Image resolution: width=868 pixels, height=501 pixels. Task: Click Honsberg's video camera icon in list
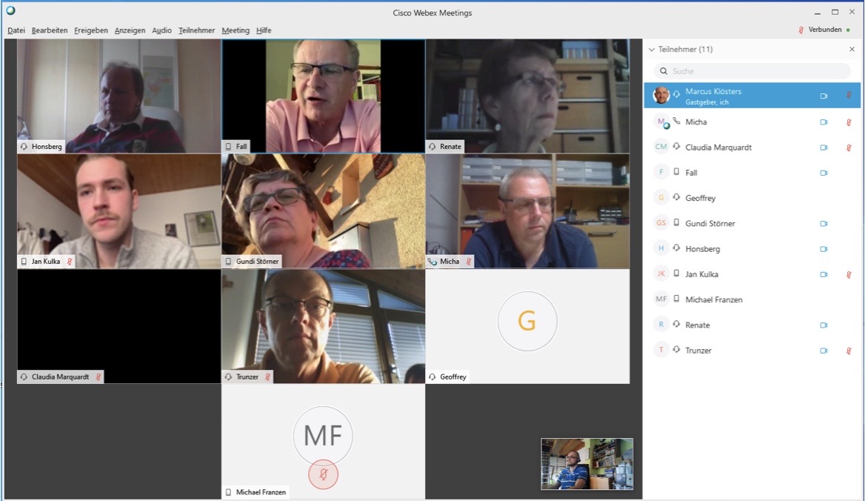(824, 250)
